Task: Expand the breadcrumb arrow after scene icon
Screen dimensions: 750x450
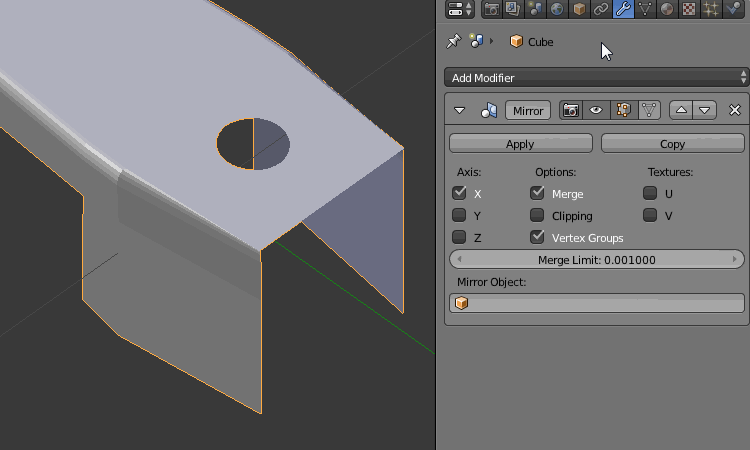Action: coord(491,41)
